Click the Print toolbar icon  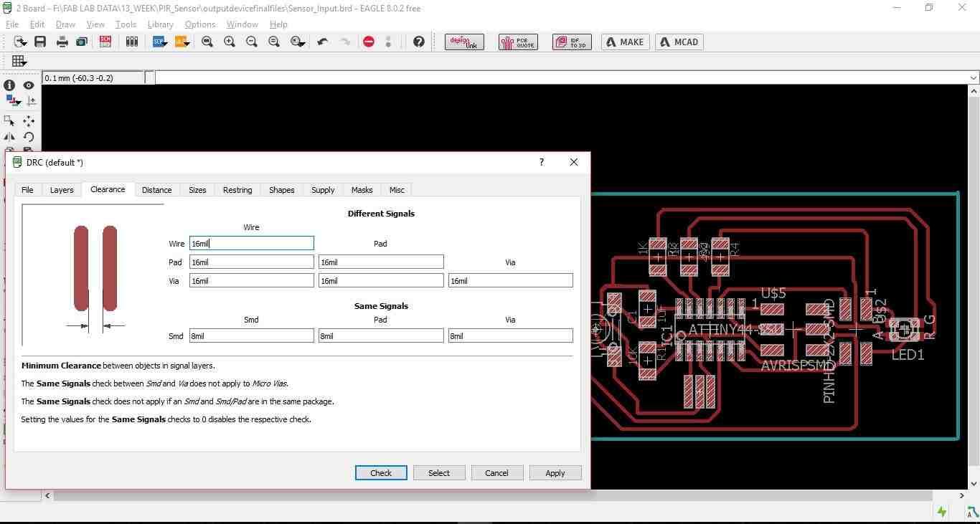coord(62,42)
